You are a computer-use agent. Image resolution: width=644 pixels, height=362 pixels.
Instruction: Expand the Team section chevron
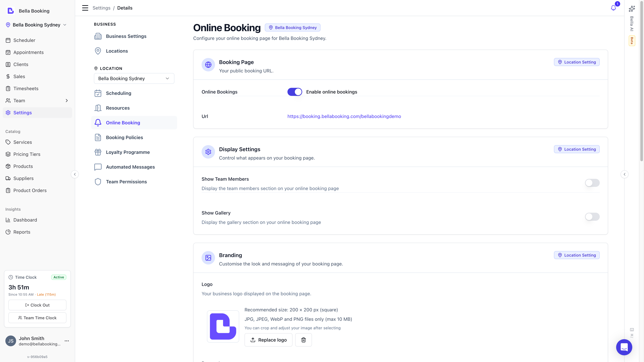[x=67, y=100]
